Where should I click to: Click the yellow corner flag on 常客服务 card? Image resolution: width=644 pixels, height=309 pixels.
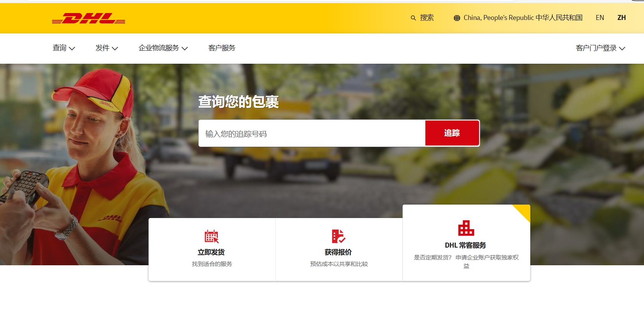pos(523,212)
